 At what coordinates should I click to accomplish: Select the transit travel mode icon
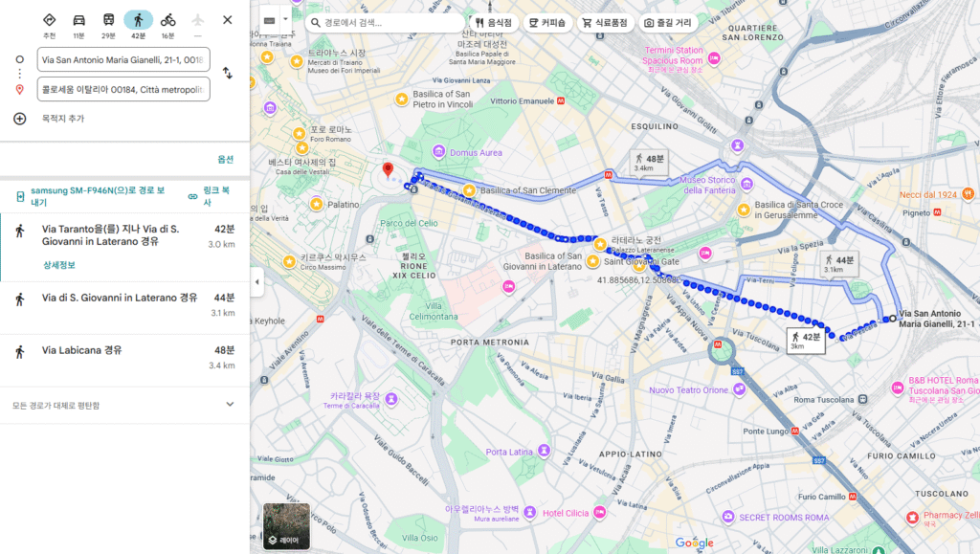click(109, 20)
